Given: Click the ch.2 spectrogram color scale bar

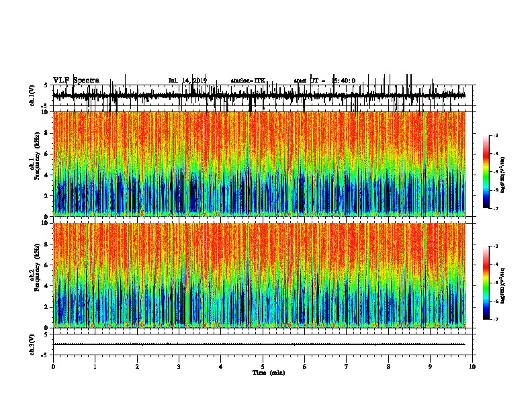Looking at the screenshot, I should (486, 283).
